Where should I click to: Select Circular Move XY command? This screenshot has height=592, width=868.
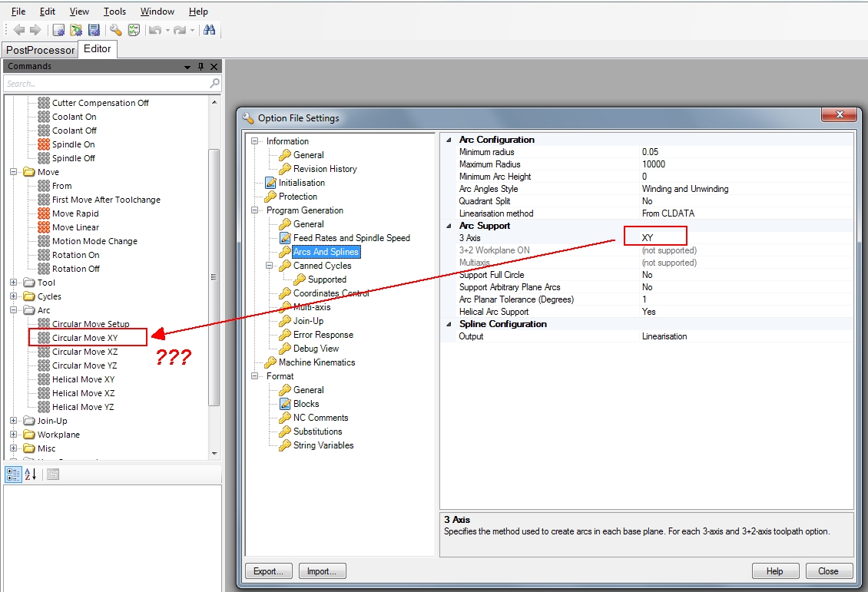coord(84,338)
